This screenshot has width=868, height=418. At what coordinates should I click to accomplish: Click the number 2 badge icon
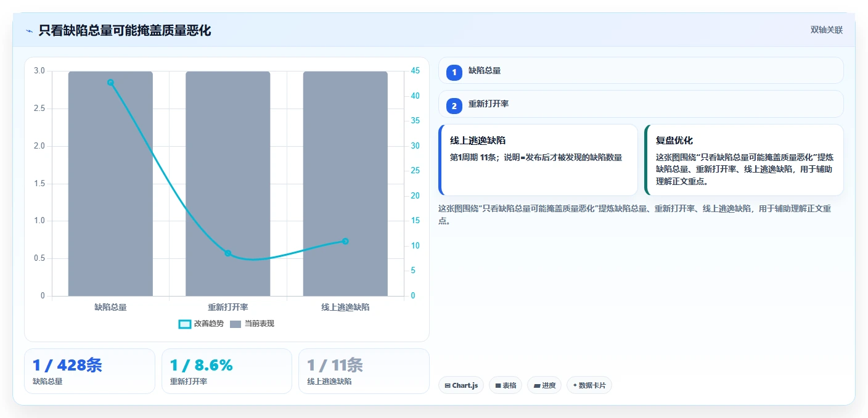point(454,106)
